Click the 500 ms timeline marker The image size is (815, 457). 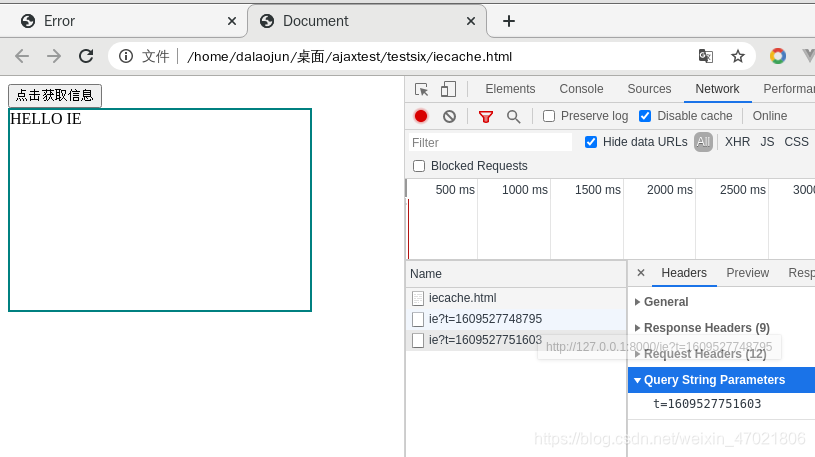(455, 190)
